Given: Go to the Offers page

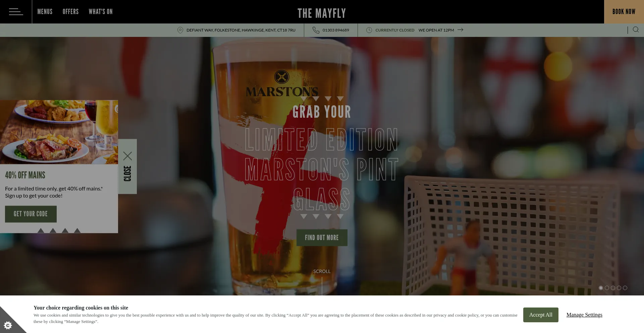Looking at the screenshot, I should pos(70,12).
